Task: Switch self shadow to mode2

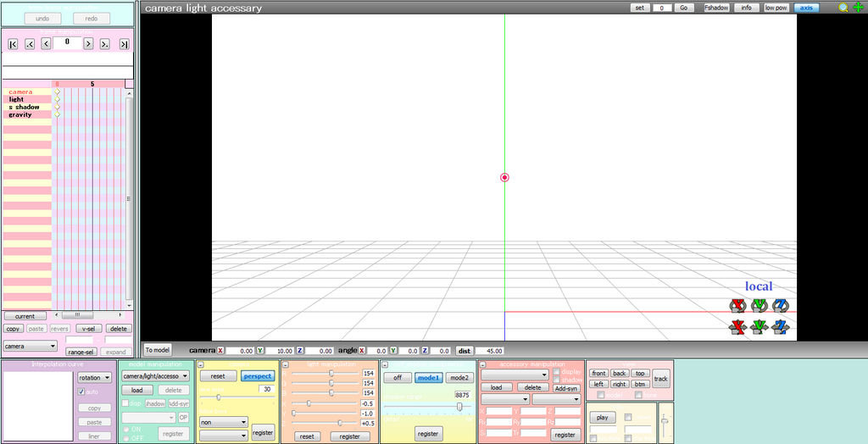Action: [x=459, y=378]
